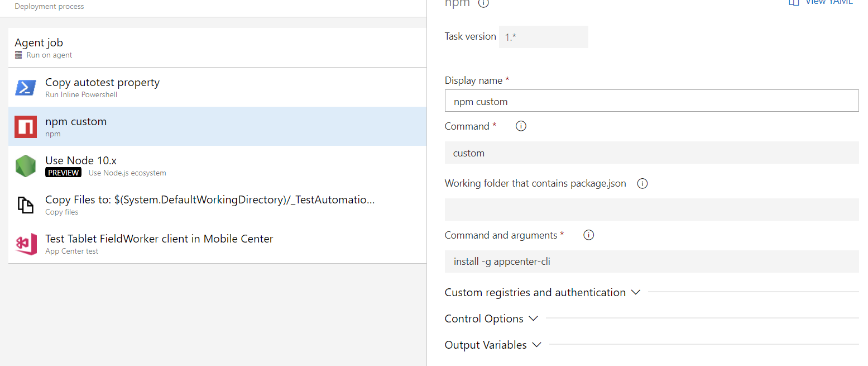Screen dimensions: 868x366
Task: Click the Deployment process label
Action: [x=49, y=6]
